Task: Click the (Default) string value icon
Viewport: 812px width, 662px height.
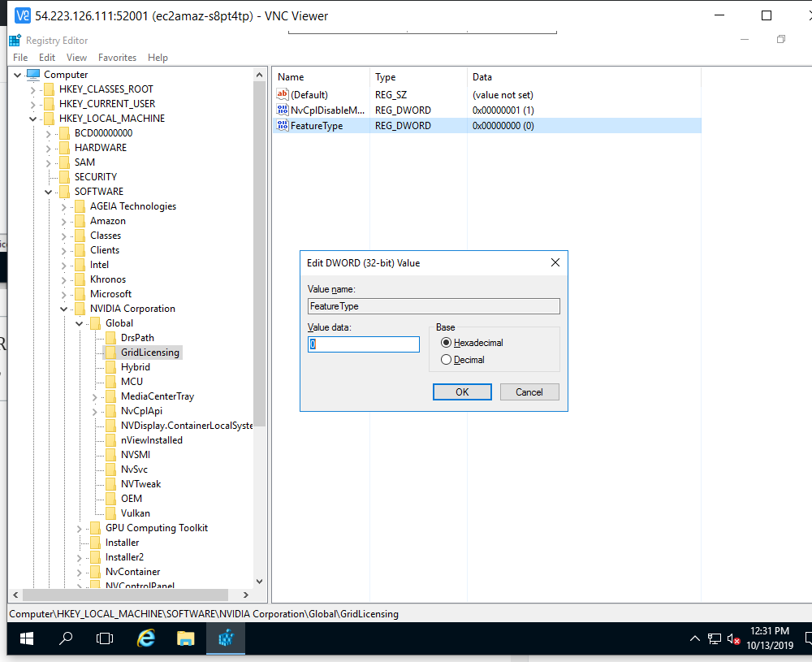Action: (x=283, y=95)
